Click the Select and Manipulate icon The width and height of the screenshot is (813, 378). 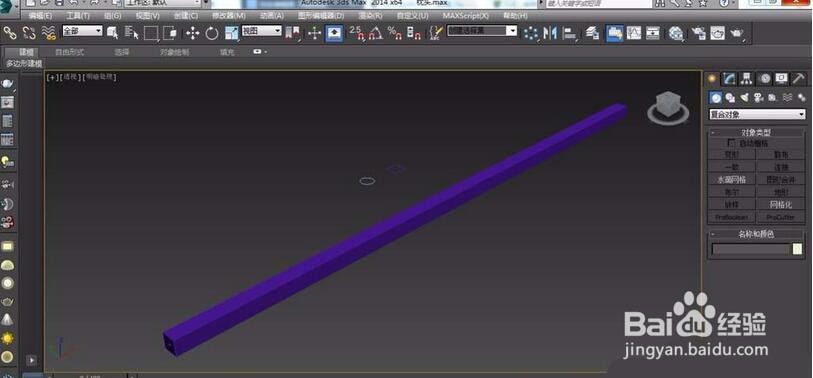click(314, 33)
